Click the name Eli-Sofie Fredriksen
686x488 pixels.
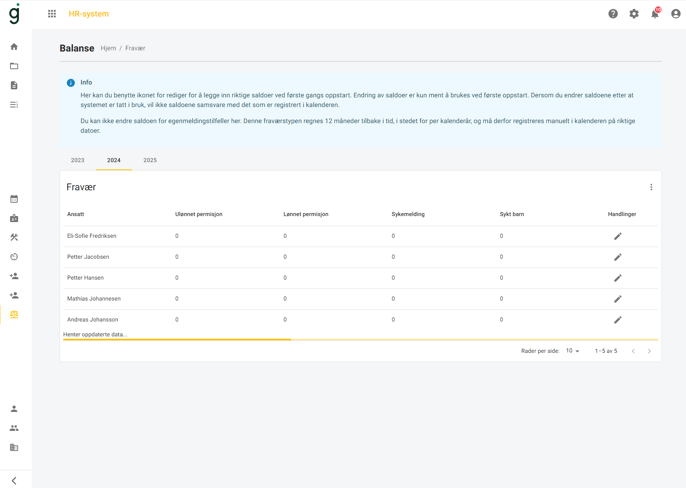tap(91, 236)
